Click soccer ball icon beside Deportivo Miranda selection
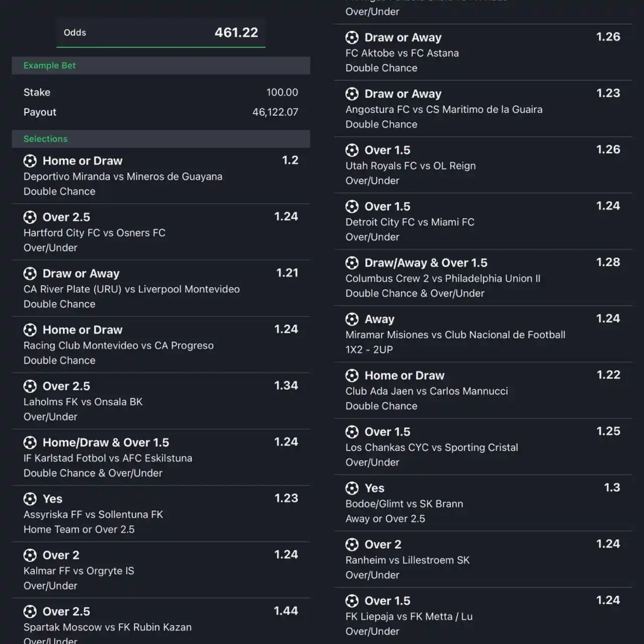Screen dimensions: 644x644 [30, 161]
